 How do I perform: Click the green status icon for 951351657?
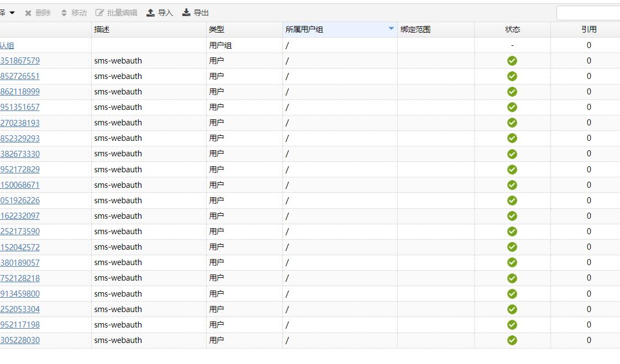click(x=512, y=107)
